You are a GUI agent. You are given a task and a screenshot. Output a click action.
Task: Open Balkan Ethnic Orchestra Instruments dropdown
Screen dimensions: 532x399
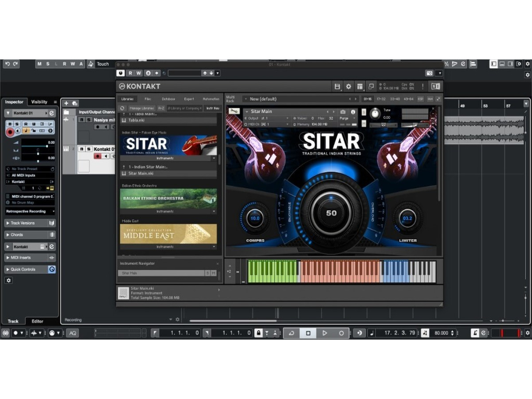(x=213, y=211)
